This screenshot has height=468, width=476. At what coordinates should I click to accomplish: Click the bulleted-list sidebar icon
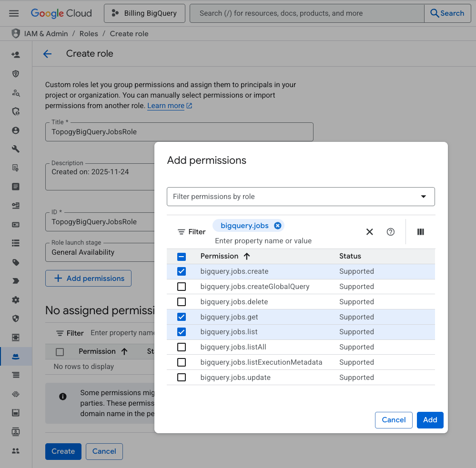15,243
